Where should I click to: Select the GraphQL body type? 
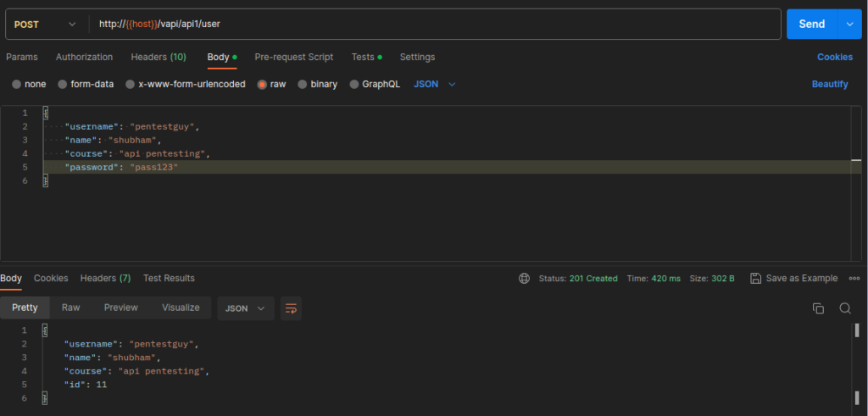click(x=375, y=84)
